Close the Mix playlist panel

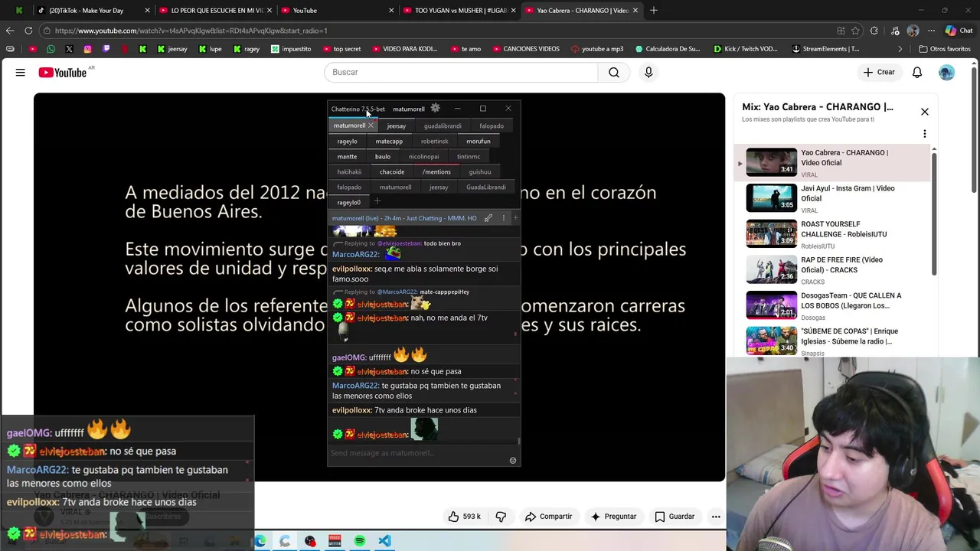tap(924, 112)
